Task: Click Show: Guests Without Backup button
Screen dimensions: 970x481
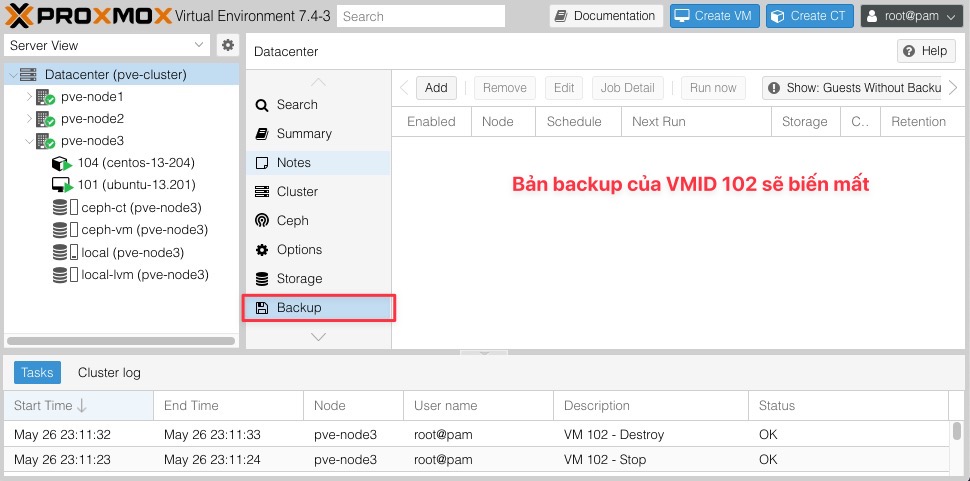Action: click(852, 88)
